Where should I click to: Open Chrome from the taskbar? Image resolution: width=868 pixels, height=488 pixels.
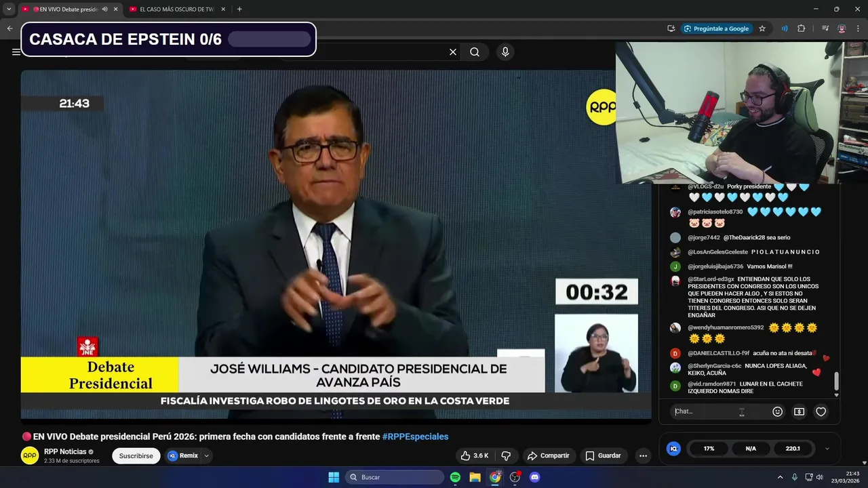pyautogui.click(x=495, y=477)
